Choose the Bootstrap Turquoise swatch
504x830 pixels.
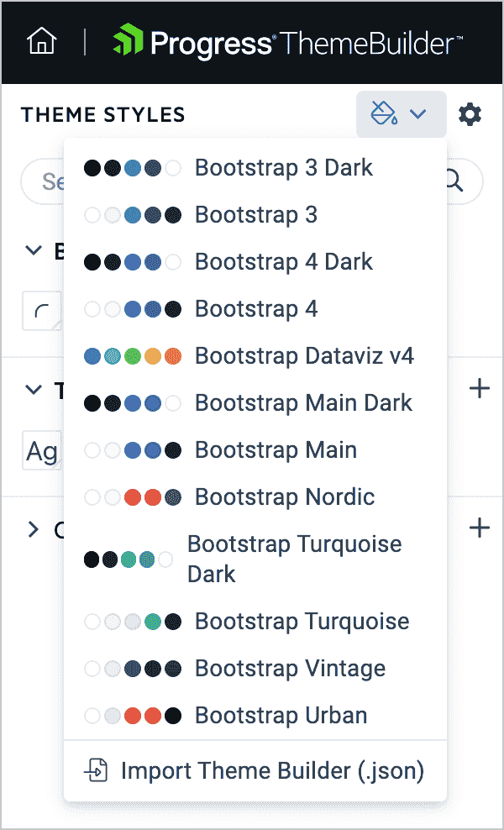tap(255, 622)
